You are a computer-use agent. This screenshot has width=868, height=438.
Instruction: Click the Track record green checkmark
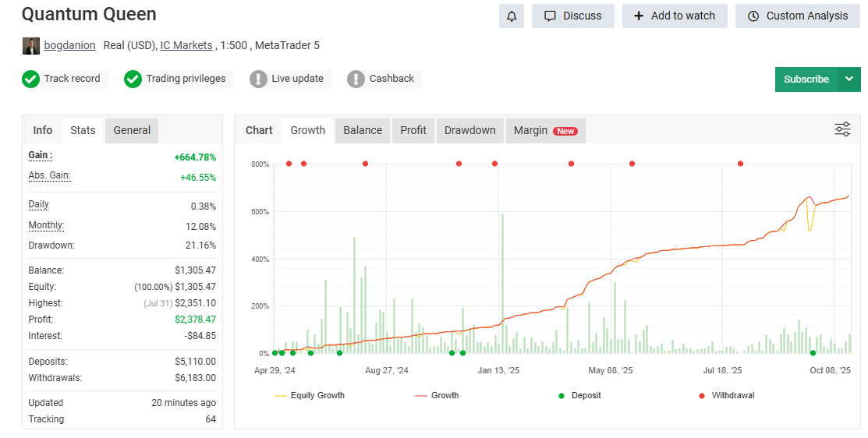[x=31, y=79]
